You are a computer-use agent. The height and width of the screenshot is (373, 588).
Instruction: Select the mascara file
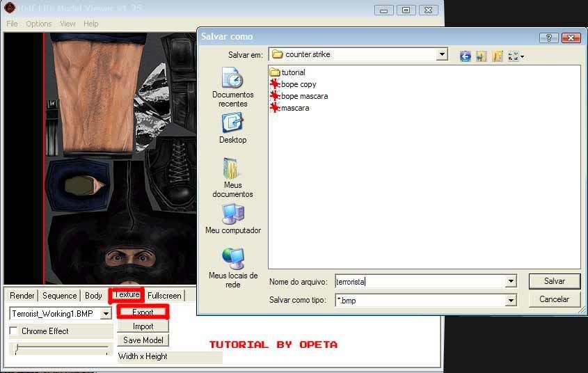tap(289, 108)
